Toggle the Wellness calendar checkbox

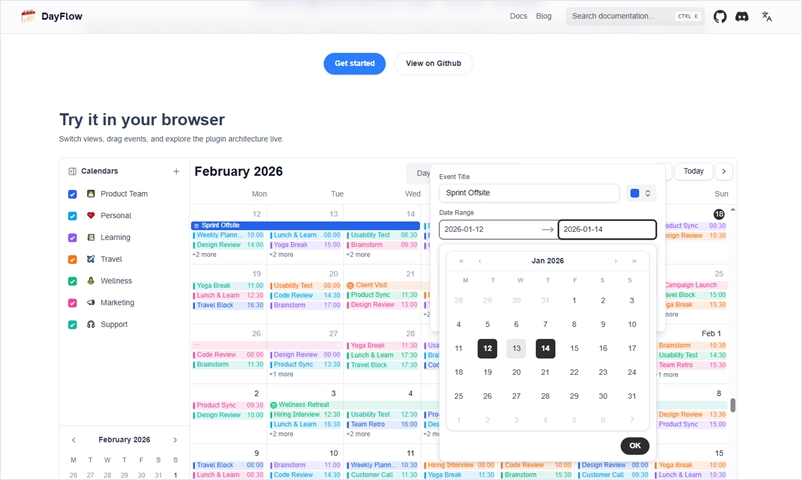72,281
